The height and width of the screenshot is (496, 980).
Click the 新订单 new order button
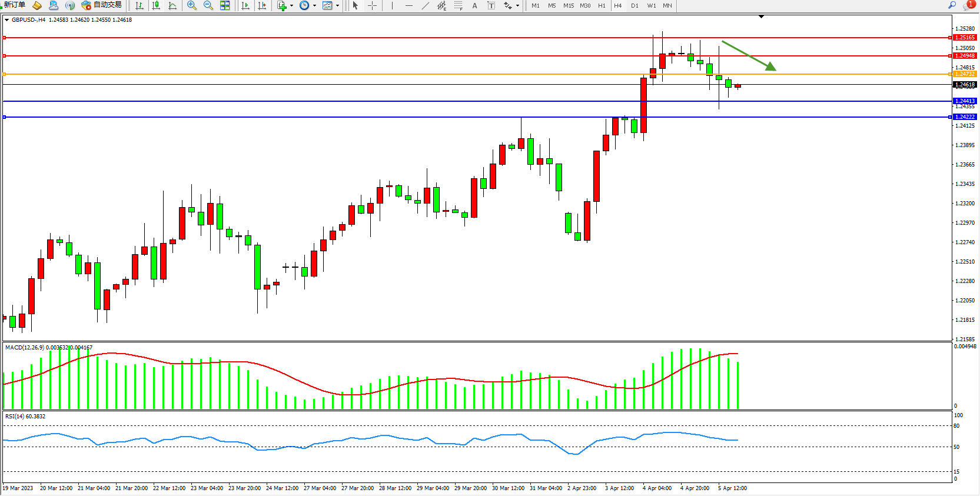pyautogui.click(x=14, y=5)
